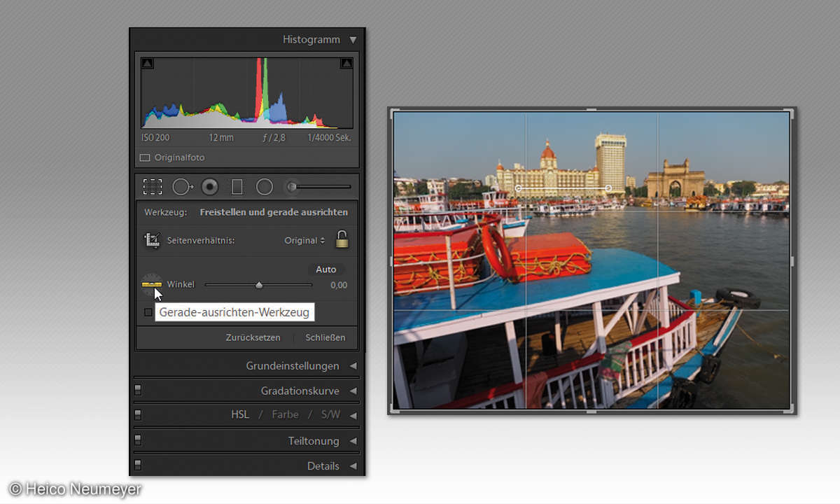Click the 1/4000 Sek. shutter readout
This screenshot has height=504, width=840.
(x=329, y=138)
